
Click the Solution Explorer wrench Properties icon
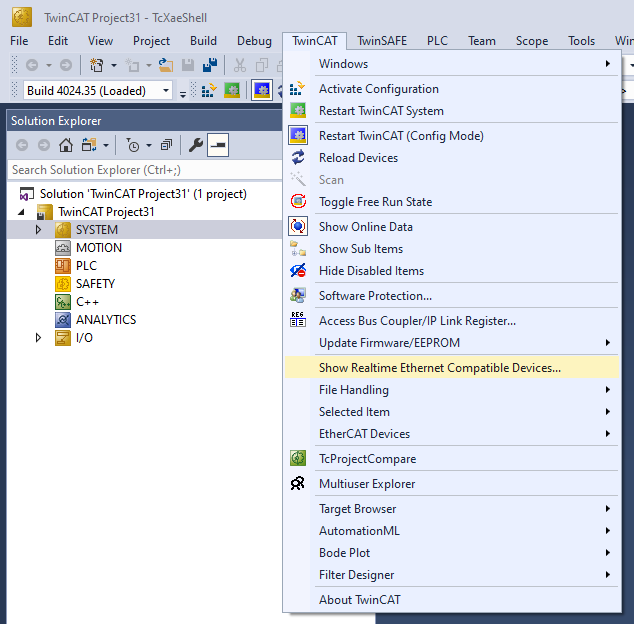point(196,145)
